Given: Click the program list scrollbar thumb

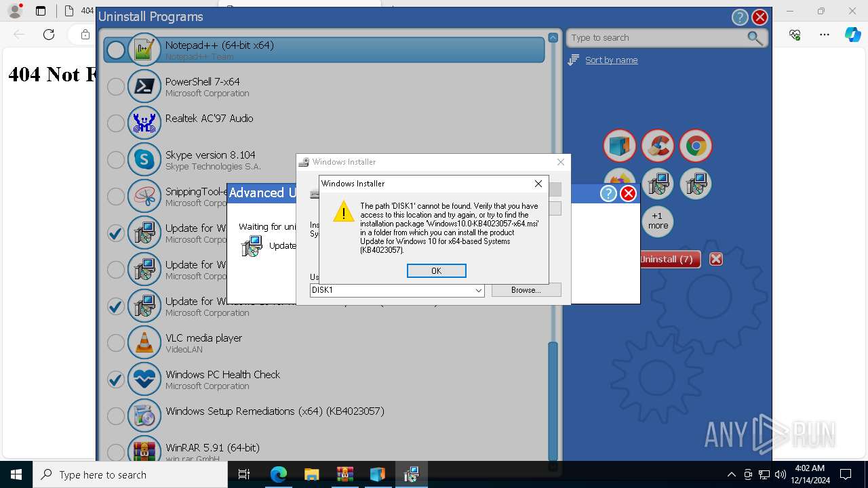Looking at the screenshot, I should [553, 400].
